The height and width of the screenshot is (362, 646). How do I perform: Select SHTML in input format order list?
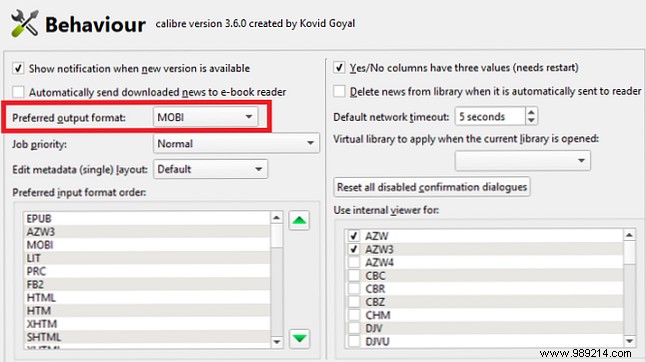tap(147, 337)
